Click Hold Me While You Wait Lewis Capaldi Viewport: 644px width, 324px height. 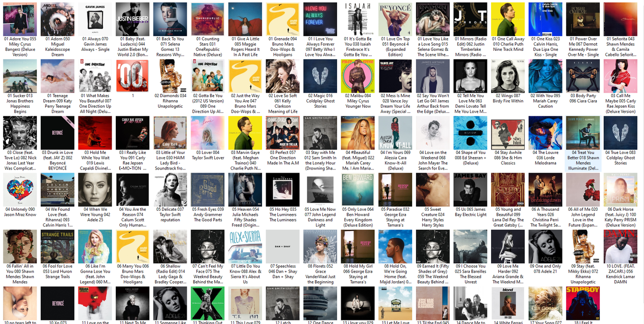(x=95, y=144)
